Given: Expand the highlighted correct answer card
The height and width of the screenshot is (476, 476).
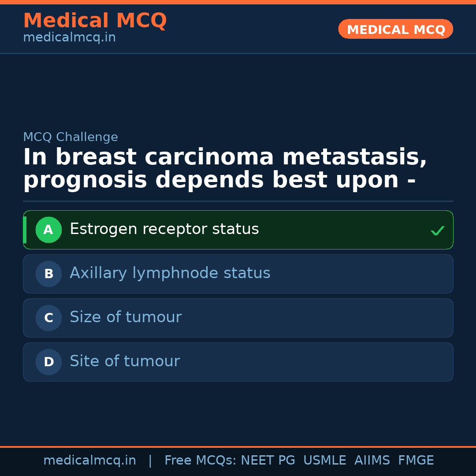Looking at the screenshot, I should (238, 230).
